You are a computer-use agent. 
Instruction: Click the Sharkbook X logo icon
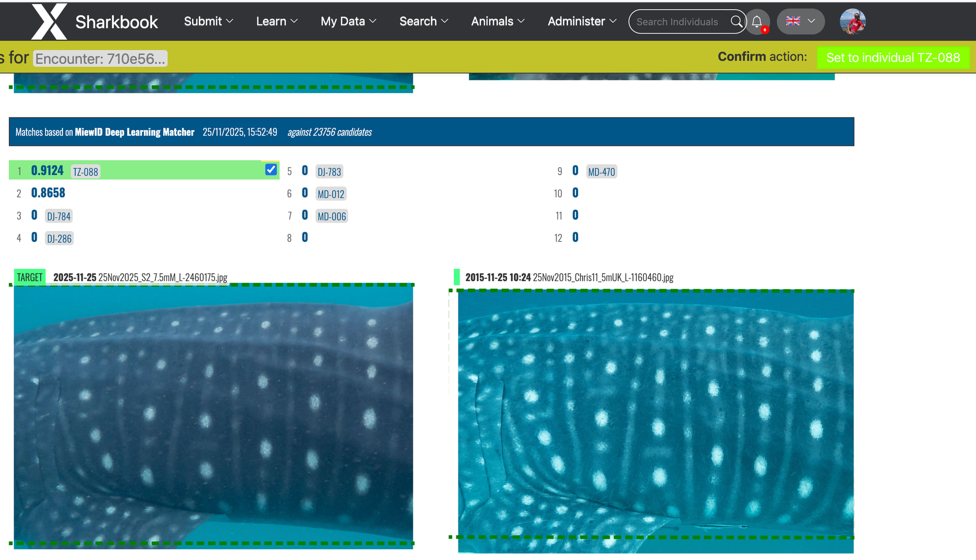tap(49, 21)
